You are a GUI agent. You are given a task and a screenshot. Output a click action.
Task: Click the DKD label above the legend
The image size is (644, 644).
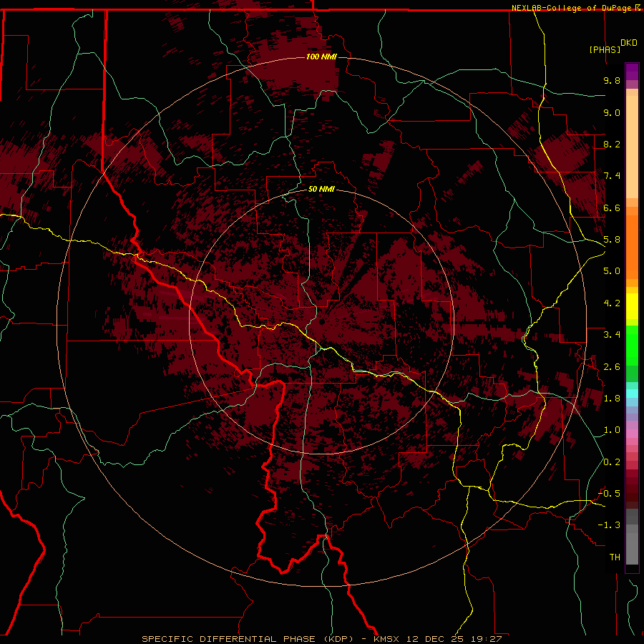[x=629, y=43]
